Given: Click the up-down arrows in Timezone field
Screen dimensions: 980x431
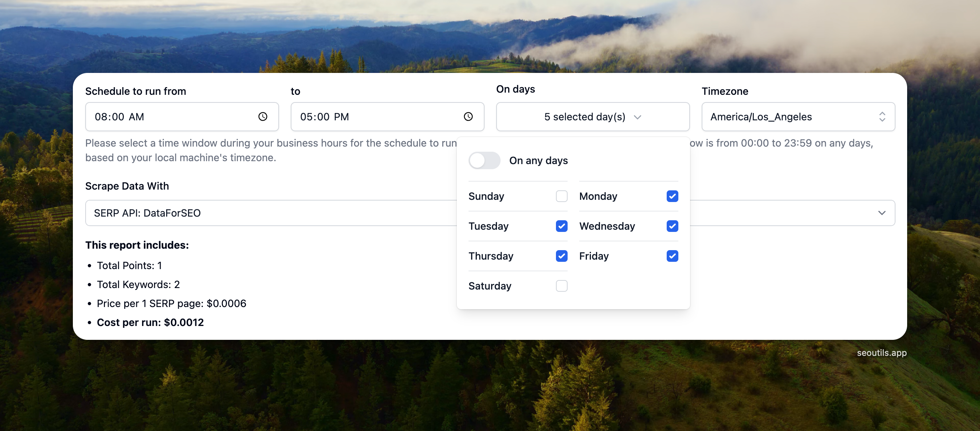Looking at the screenshot, I should point(882,117).
